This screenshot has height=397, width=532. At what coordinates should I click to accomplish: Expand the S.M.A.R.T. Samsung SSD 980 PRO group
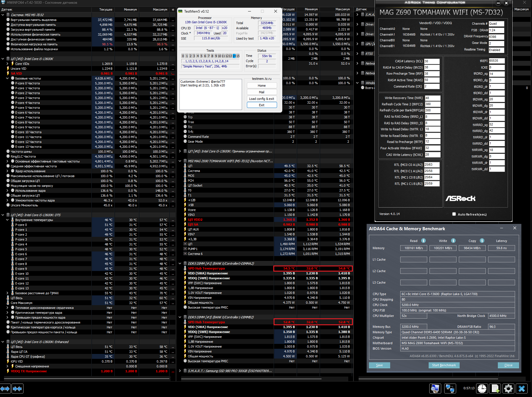[x=180, y=371]
